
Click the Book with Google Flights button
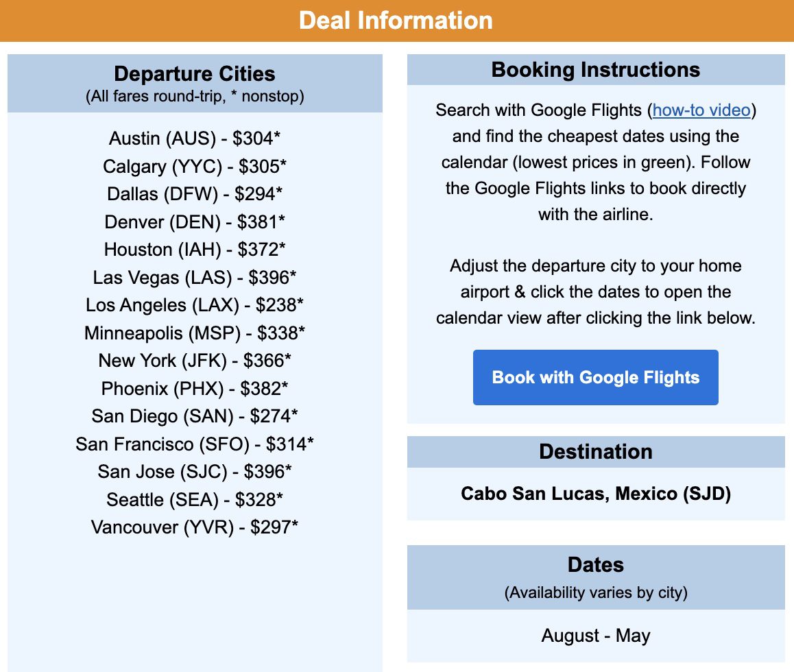595,377
